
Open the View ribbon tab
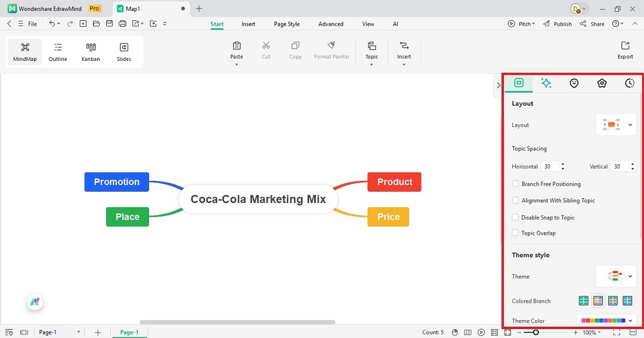(368, 24)
